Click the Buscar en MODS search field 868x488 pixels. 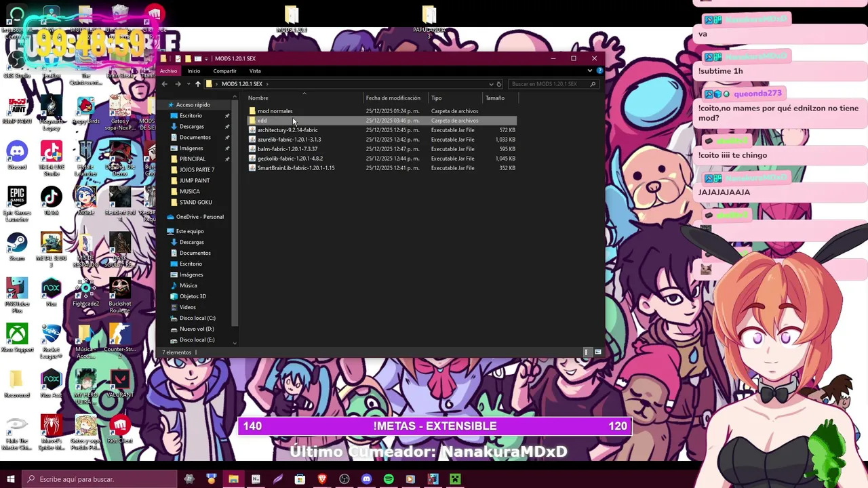tap(553, 84)
